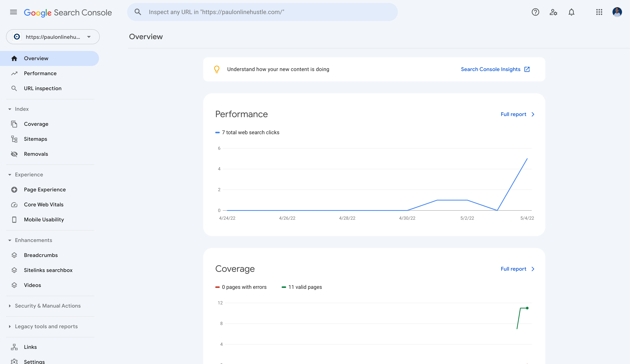Viewport: 630px width, 364px height.
Task: Open Links in the sidebar
Action: click(x=49, y=347)
